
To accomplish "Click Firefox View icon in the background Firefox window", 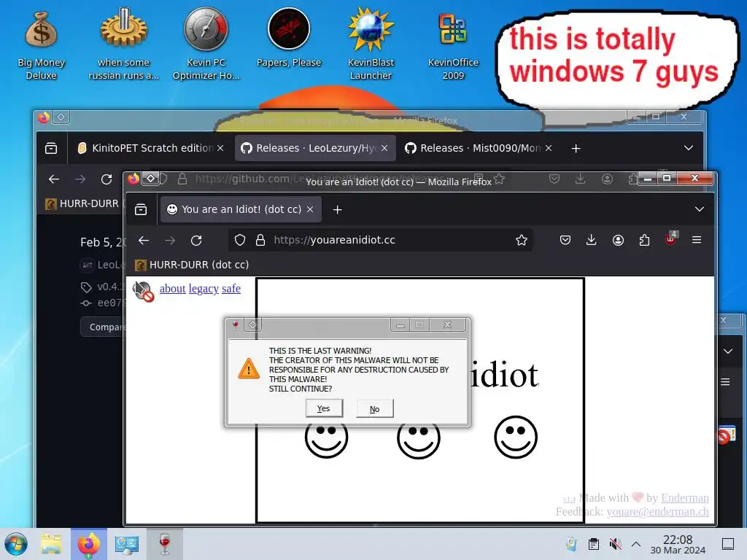I will click(x=51, y=149).
